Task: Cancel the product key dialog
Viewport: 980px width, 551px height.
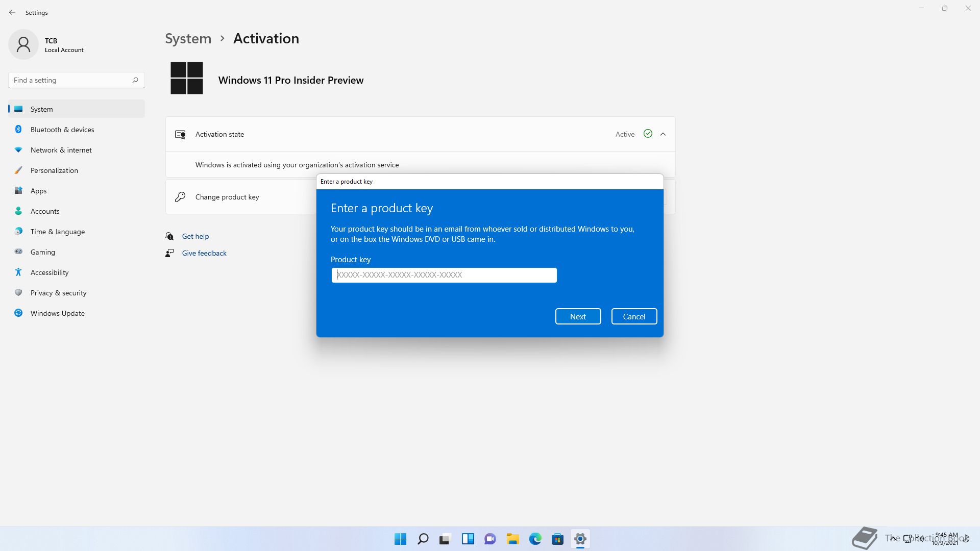Action: tap(634, 316)
